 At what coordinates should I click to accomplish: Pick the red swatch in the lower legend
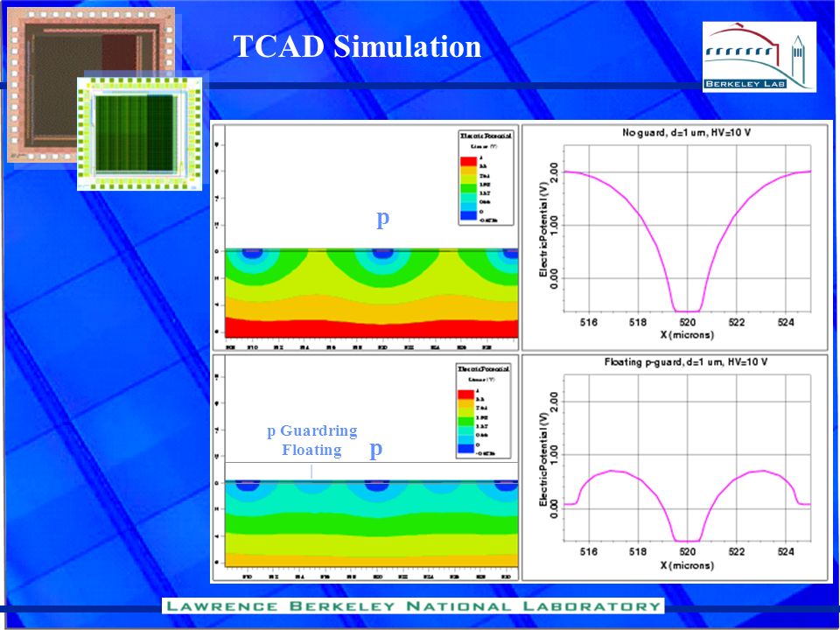click(466, 395)
